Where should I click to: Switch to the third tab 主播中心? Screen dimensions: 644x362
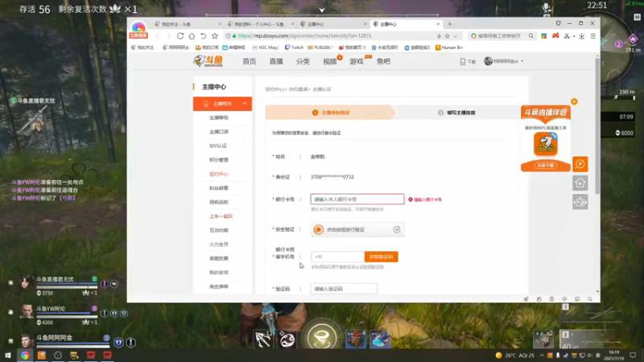pyautogui.click(x=333, y=24)
